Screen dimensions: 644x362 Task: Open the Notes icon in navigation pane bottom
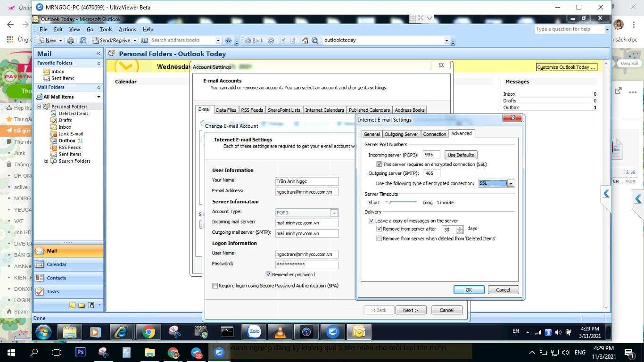pyautogui.click(x=72, y=305)
